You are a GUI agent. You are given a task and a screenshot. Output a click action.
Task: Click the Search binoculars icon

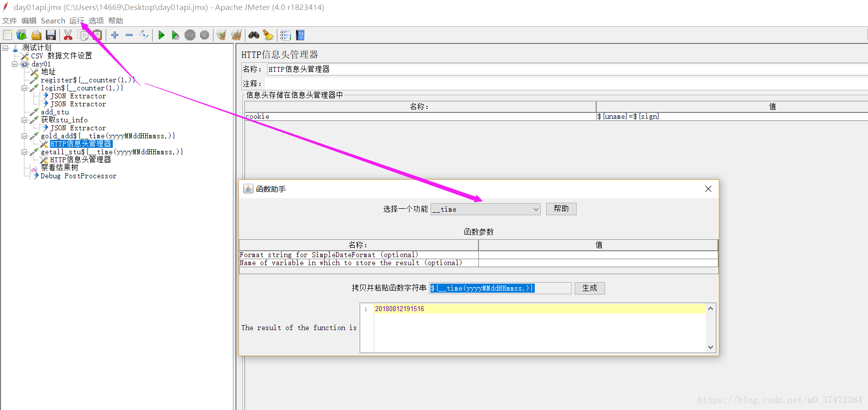point(254,35)
